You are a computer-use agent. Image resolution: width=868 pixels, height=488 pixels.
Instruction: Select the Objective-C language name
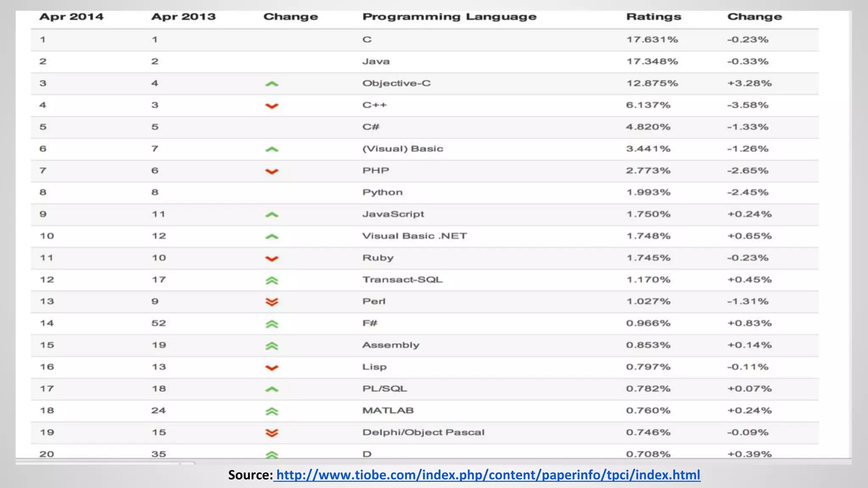[x=396, y=83]
